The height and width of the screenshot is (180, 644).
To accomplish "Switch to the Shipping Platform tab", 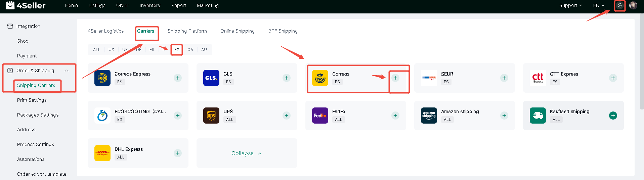I will (187, 31).
